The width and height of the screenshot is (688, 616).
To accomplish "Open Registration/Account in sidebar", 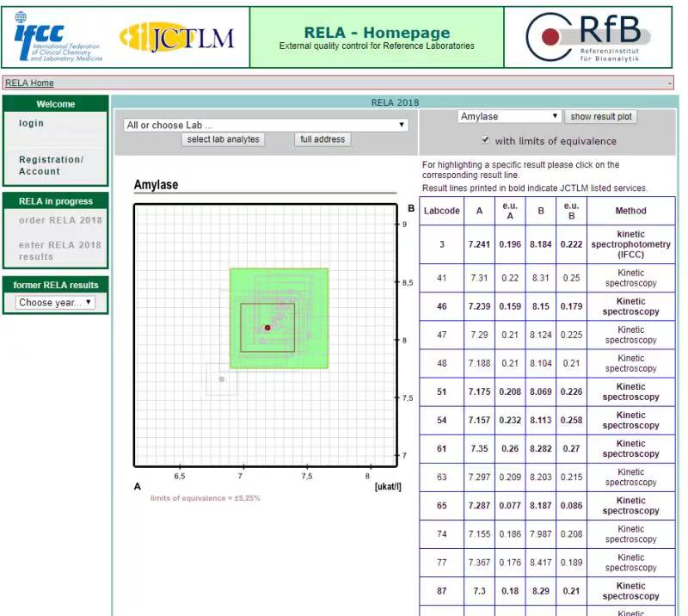I will pos(52,165).
